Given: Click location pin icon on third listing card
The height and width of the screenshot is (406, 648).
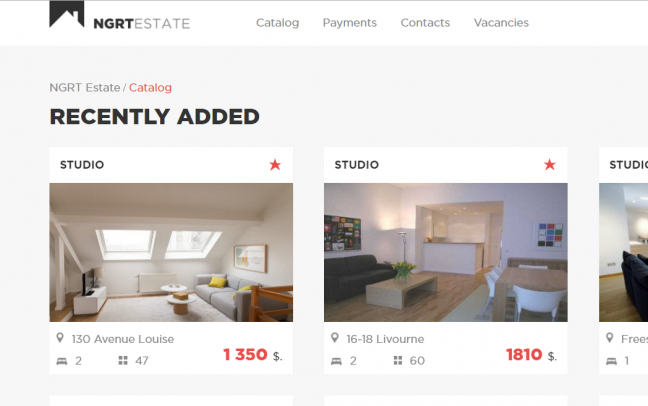Looking at the screenshot, I should click(610, 339).
